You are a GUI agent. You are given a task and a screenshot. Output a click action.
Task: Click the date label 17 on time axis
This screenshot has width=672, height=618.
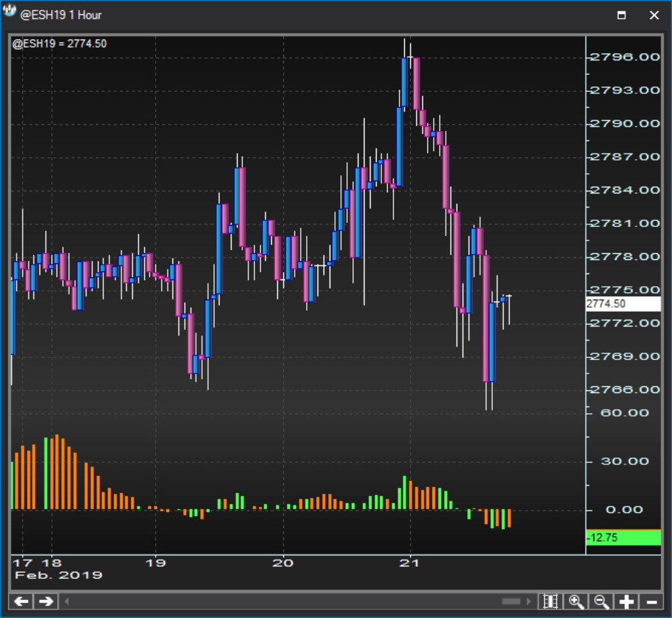23,563
